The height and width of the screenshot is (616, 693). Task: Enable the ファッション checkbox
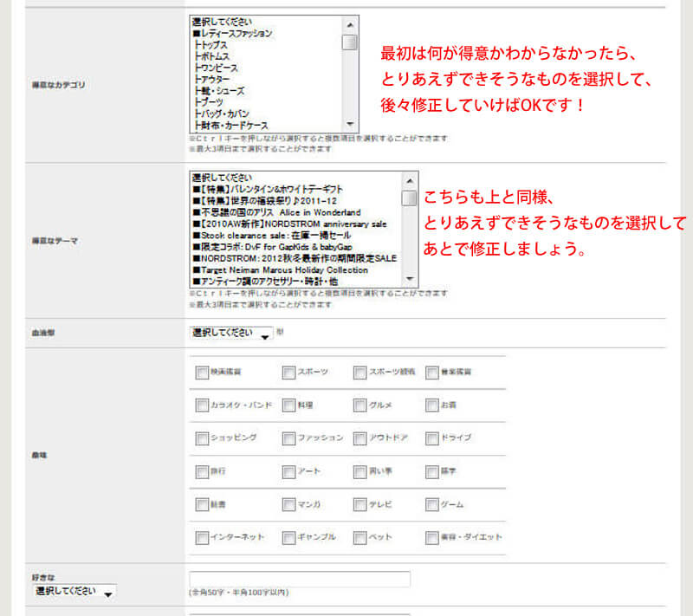pyautogui.click(x=288, y=438)
